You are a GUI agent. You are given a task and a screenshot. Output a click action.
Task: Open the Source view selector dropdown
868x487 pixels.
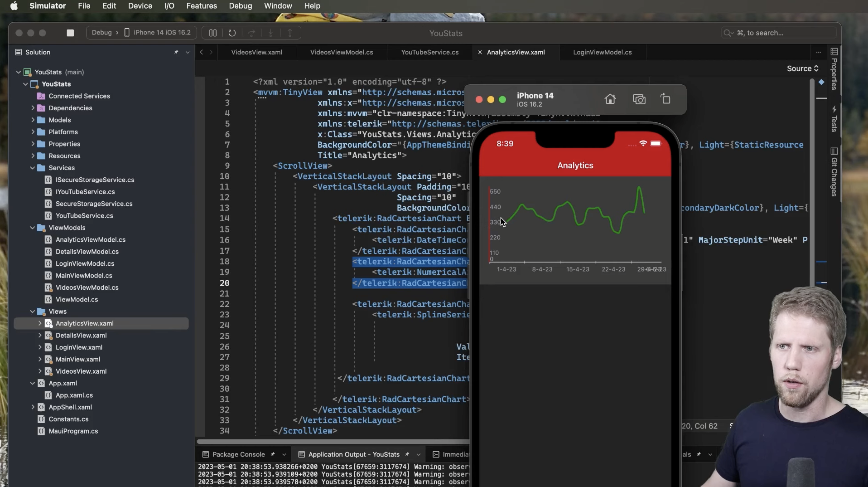click(803, 68)
